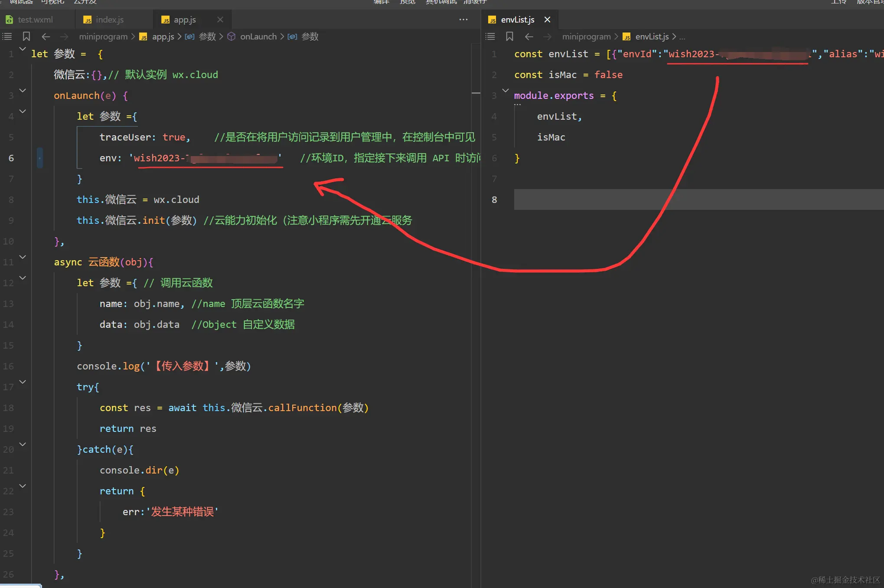The height and width of the screenshot is (588, 884).
Task: Click the forward arrow in left editor
Action: pos(64,36)
